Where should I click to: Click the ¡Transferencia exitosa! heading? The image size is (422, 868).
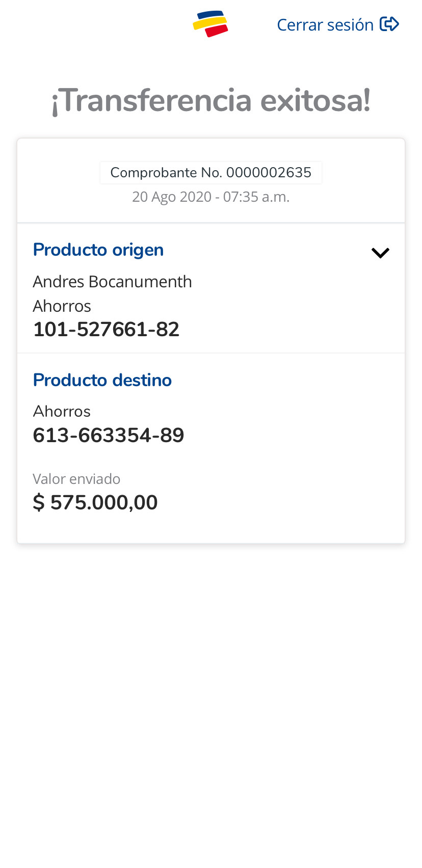211,100
